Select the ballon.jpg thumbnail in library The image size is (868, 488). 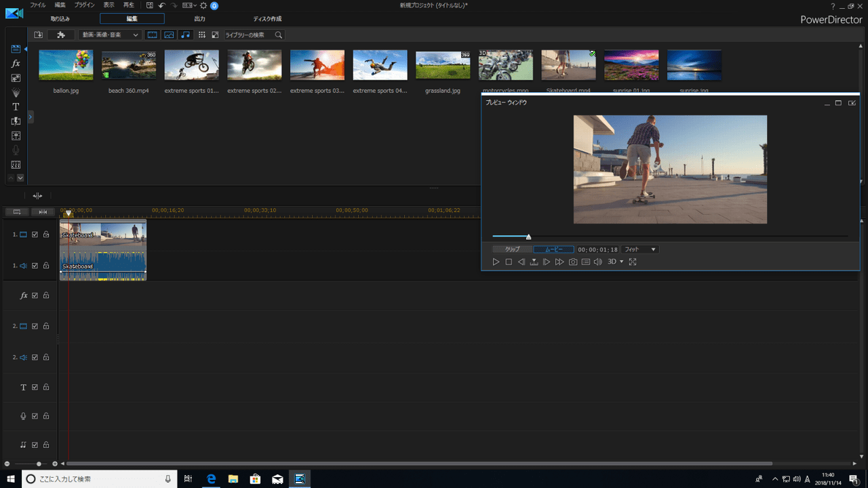[x=66, y=65]
